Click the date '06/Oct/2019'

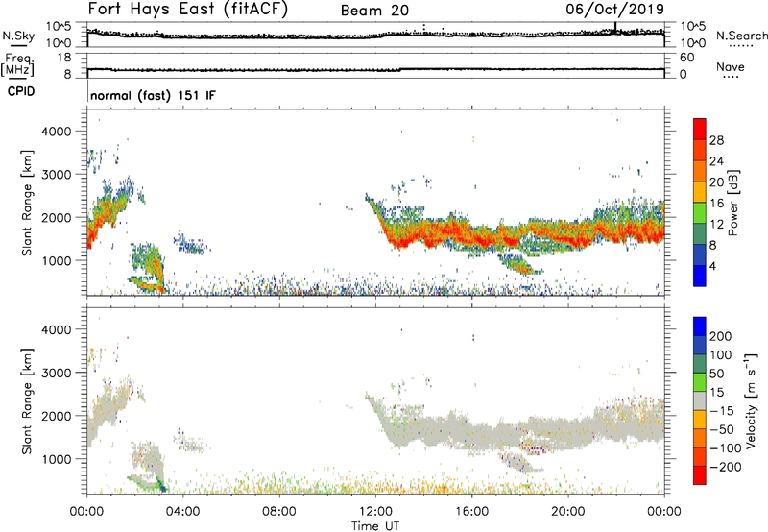pos(615,9)
